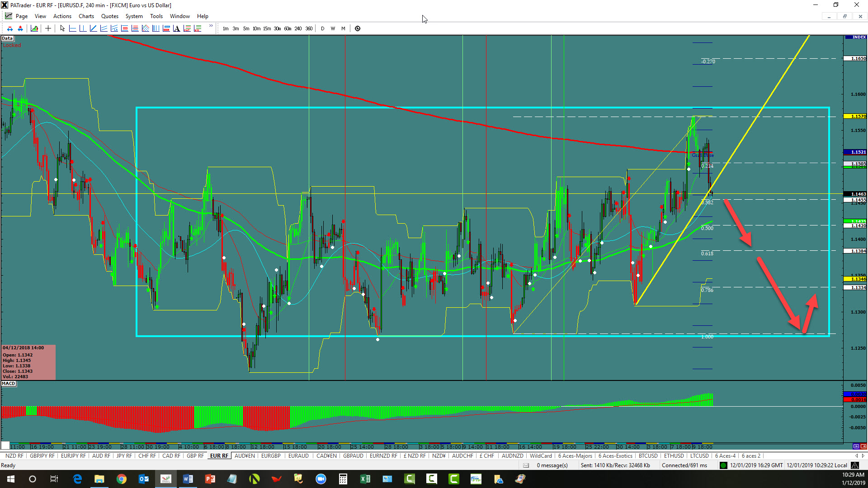Screen dimensions: 868x488
Task: Switch to the BTCUSD tab
Action: click(648, 456)
